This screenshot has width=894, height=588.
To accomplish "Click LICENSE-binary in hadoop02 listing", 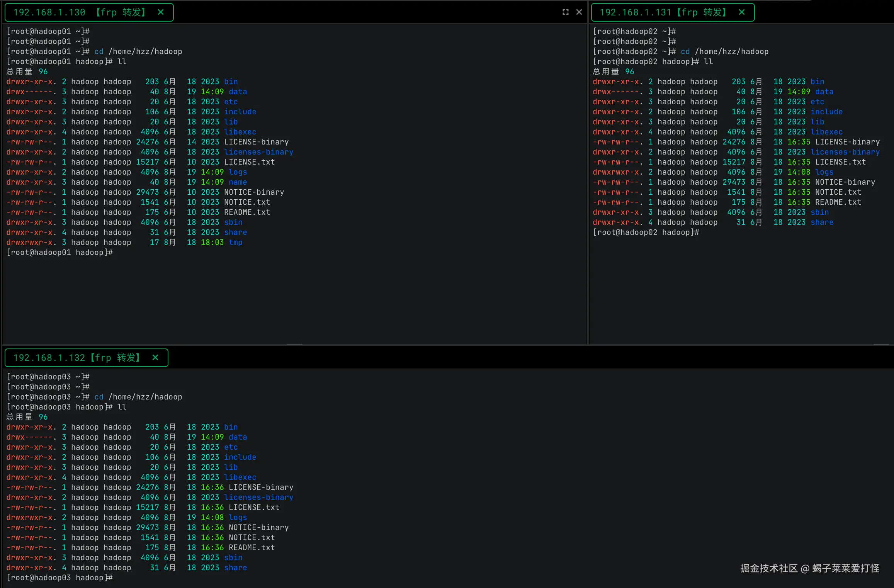I will [x=847, y=142].
